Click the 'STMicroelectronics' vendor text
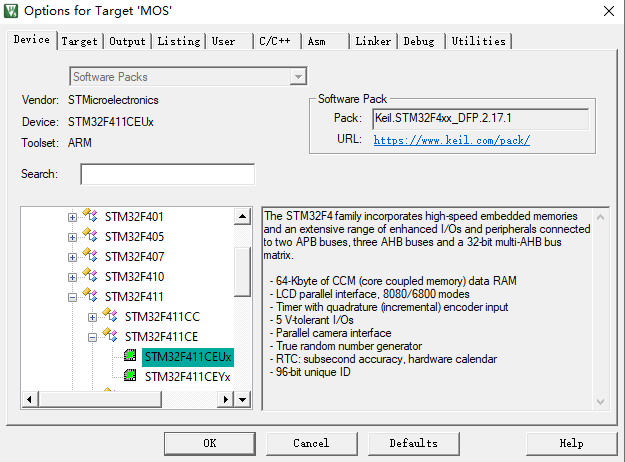 [113, 100]
